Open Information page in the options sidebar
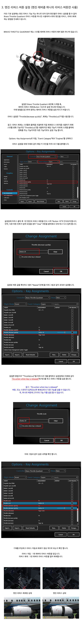 tap(7, 162)
